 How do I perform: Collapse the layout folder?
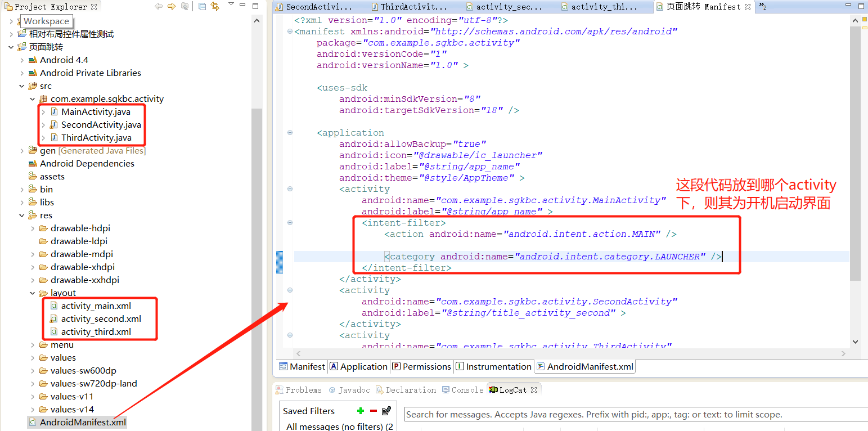point(33,293)
